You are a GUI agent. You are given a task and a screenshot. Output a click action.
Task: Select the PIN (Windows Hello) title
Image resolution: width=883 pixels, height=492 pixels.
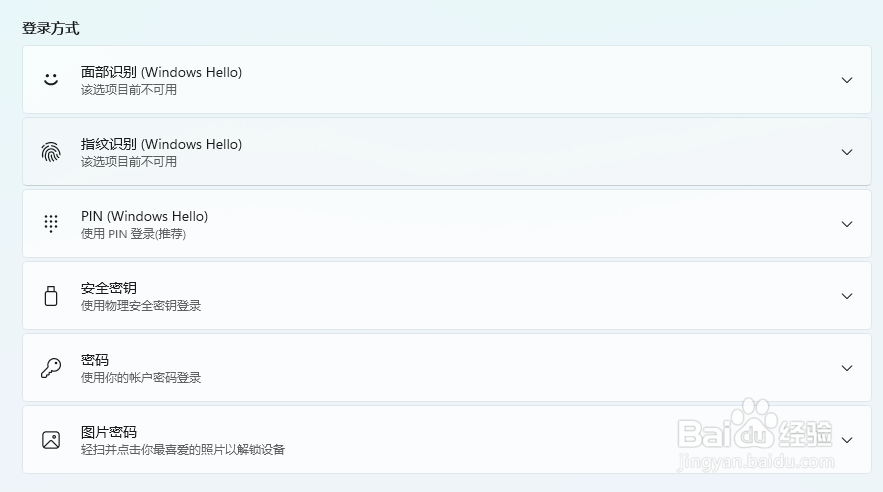[x=144, y=216]
